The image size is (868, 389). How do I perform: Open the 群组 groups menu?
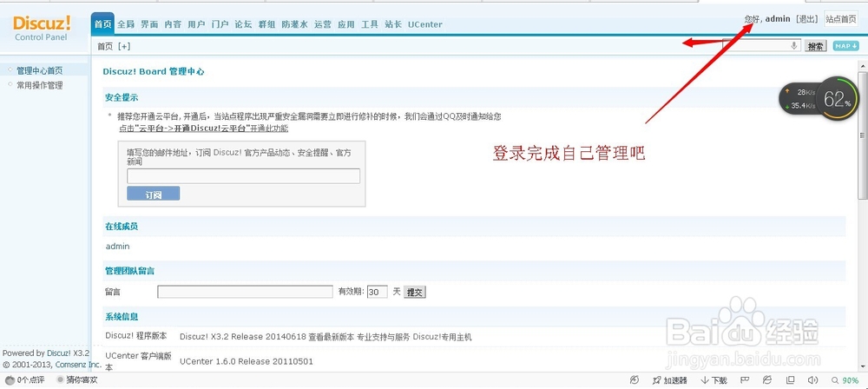tap(266, 24)
